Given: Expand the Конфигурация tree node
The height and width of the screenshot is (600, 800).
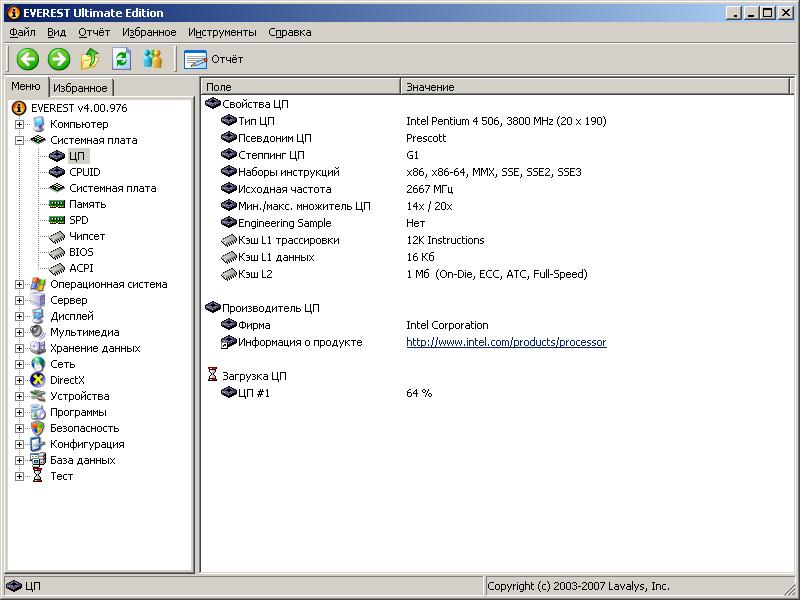Looking at the screenshot, I should [19, 444].
